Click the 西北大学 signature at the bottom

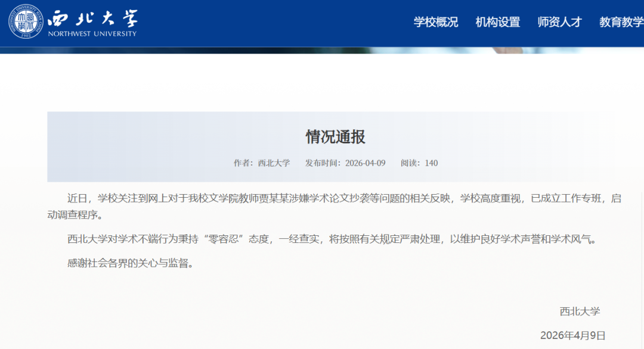pos(580,311)
